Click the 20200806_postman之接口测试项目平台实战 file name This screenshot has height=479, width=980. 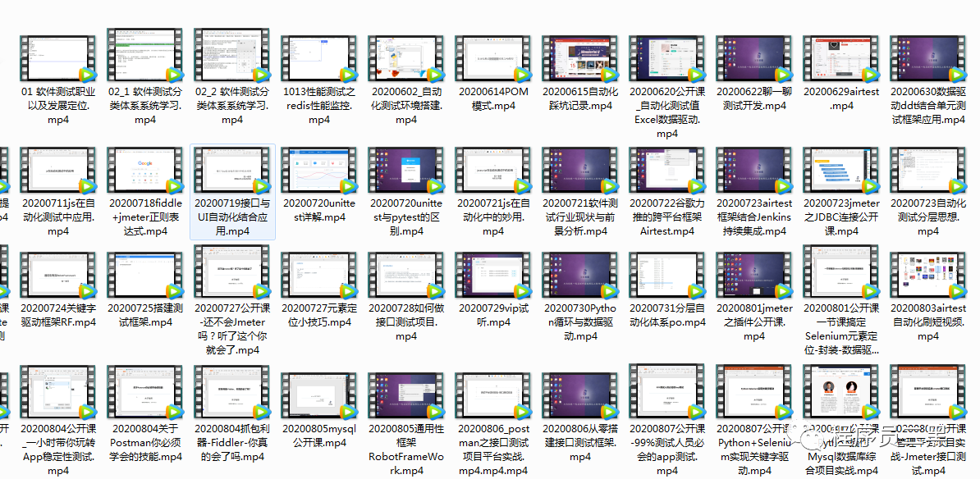tap(493, 449)
